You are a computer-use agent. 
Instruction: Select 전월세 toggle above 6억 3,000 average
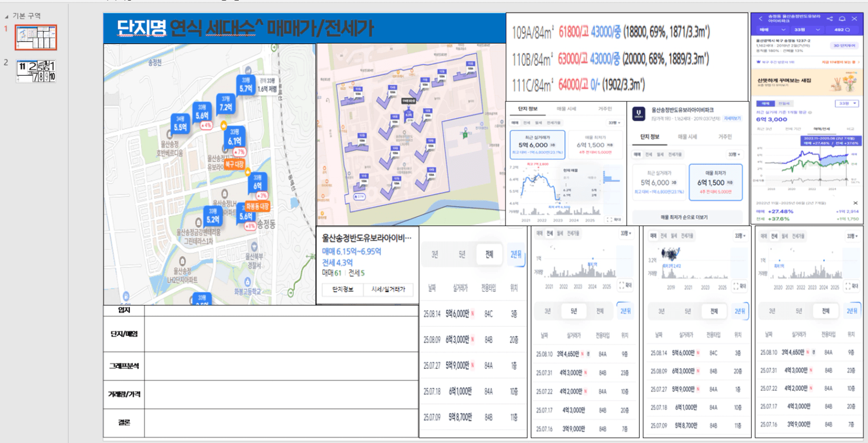click(x=784, y=104)
